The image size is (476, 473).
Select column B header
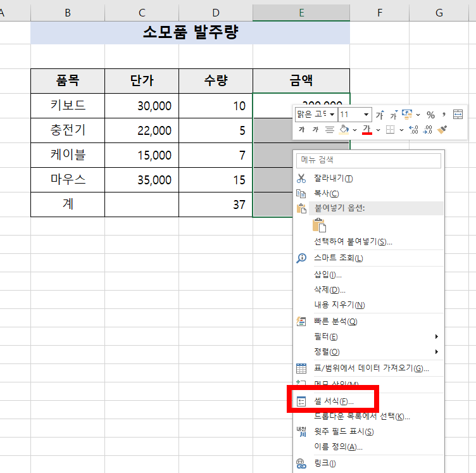point(68,13)
